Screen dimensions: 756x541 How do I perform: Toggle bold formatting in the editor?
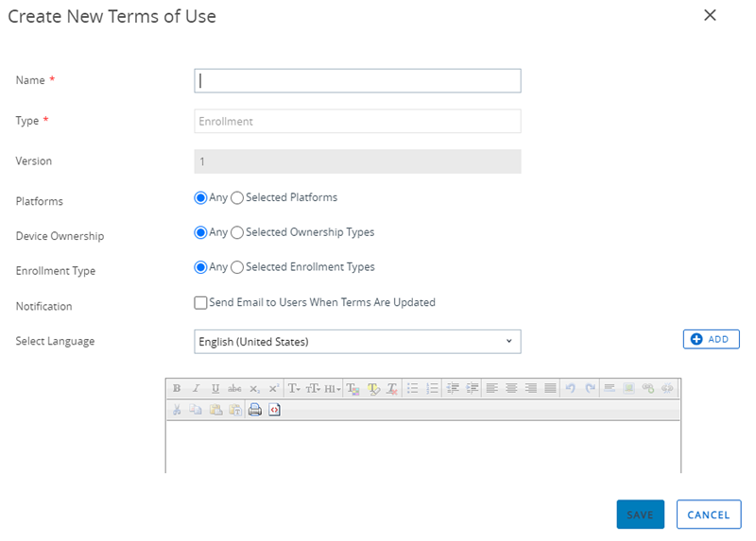point(177,388)
